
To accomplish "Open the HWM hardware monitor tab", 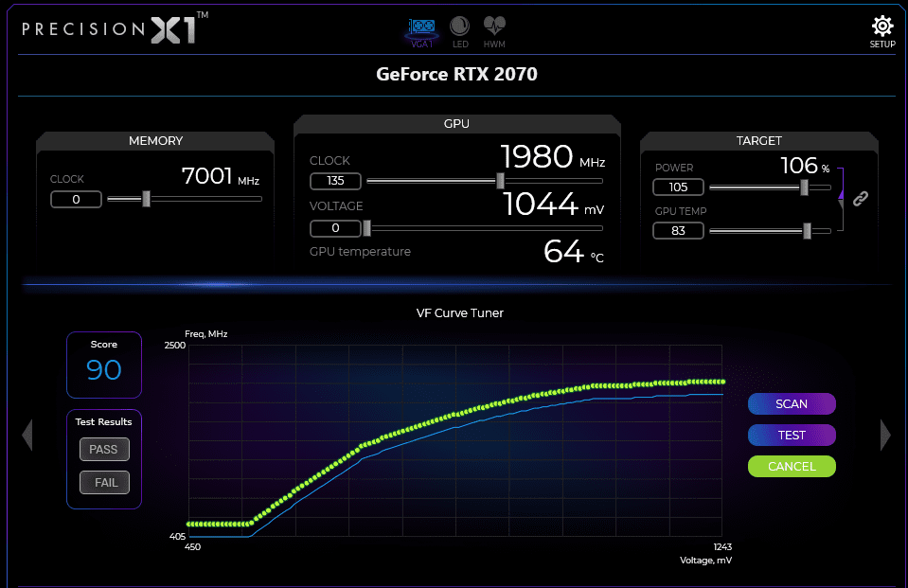I will click(494, 32).
